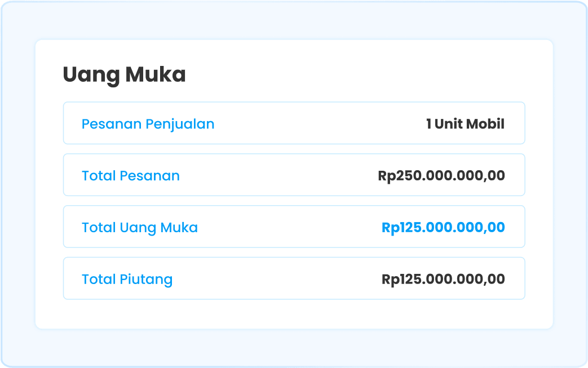Click the word Unit in the first row value
Image resolution: width=588 pixels, height=368 pixels.
(x=449, y=124)
